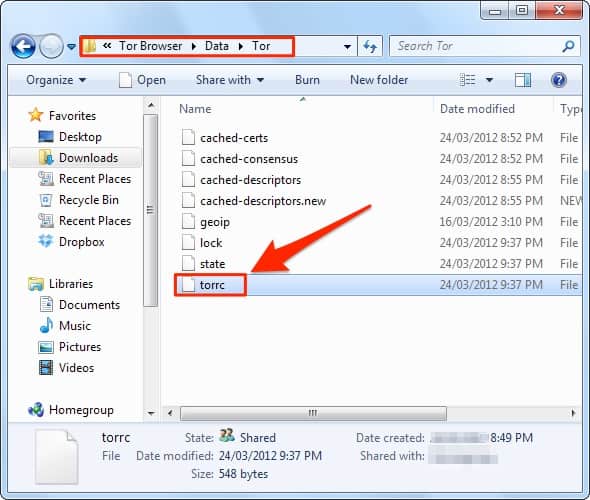Select the cached-consensus file
590x500 pixels.
click(x=249, y=159)
